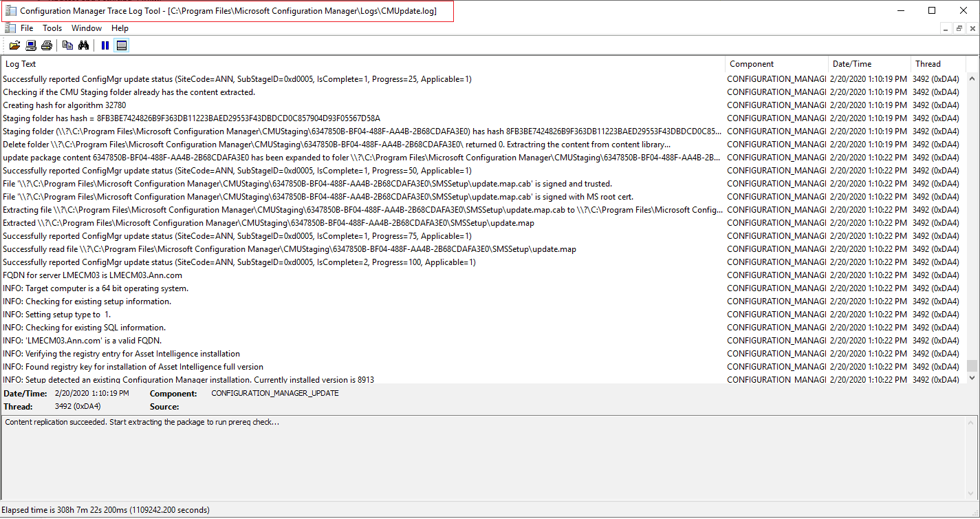980x519 pixels.
Task: Close the inner CMUpdate.log document
Action: (972, 28)
